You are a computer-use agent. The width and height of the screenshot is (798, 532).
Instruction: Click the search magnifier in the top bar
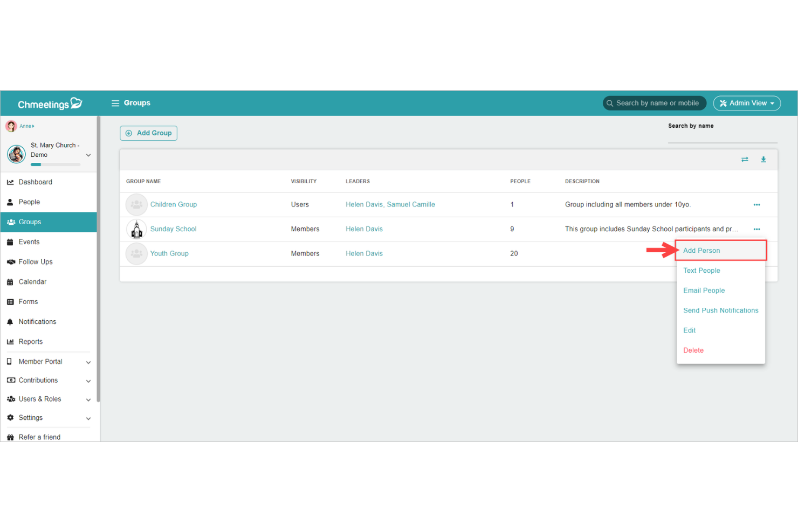tap(610, 103)
